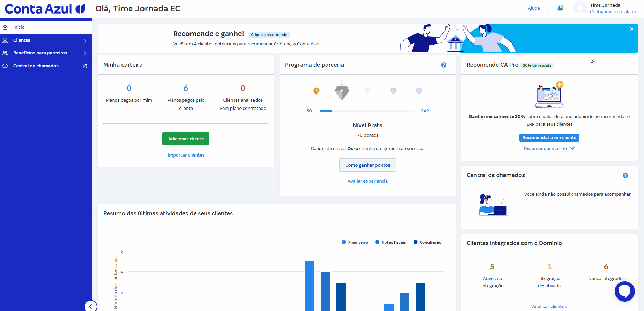Click the 6 Nunca integrados count
This screenshot has width=644, height=311.
point(606,267)
